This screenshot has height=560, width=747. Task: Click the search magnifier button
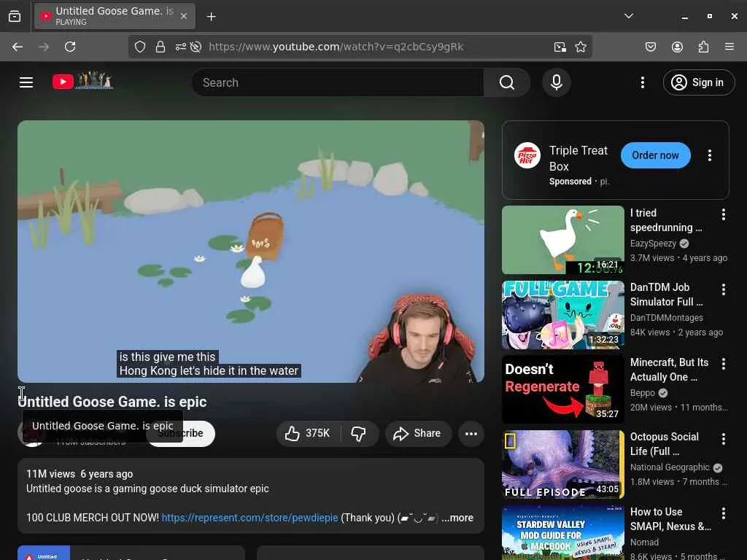507,82
